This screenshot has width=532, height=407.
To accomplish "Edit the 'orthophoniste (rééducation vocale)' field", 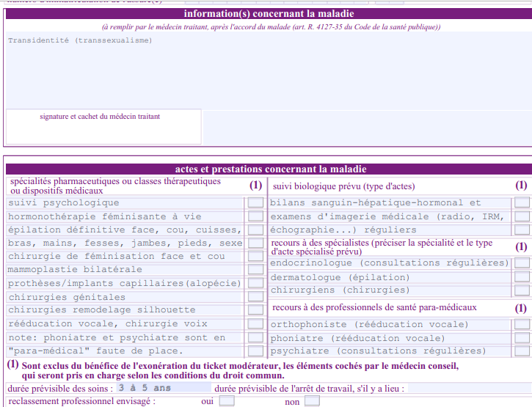I will point(390,324).
